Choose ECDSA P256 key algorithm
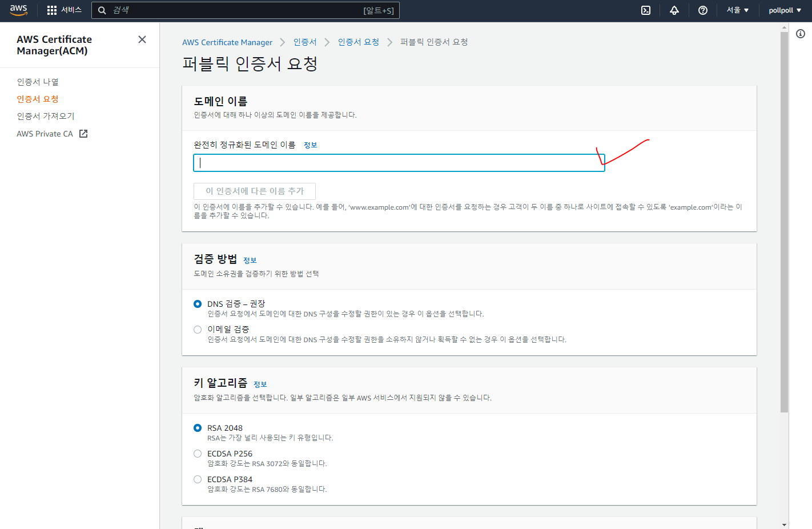Image resolution: width=812 pixels, height=529 pixels. coord(198,454)
